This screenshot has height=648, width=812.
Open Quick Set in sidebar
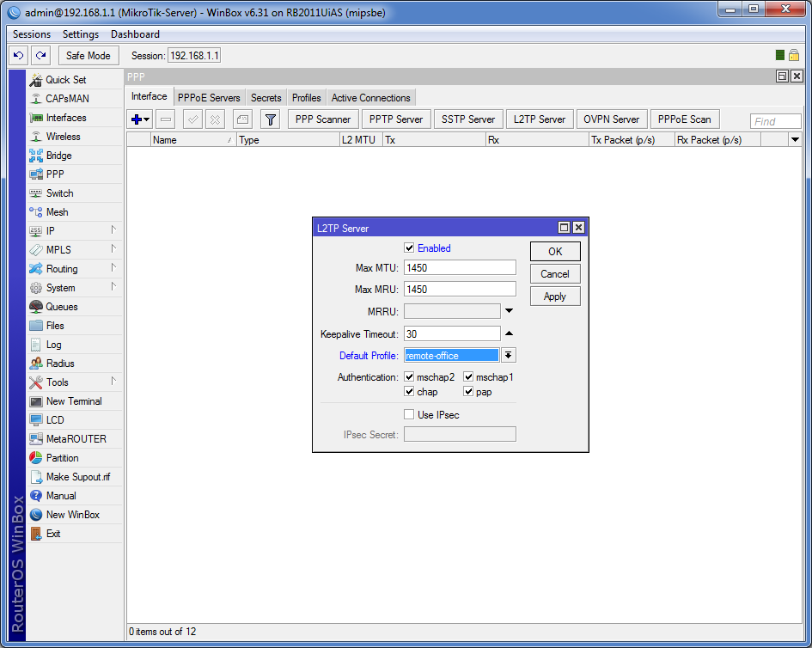[x=75, y=80]
